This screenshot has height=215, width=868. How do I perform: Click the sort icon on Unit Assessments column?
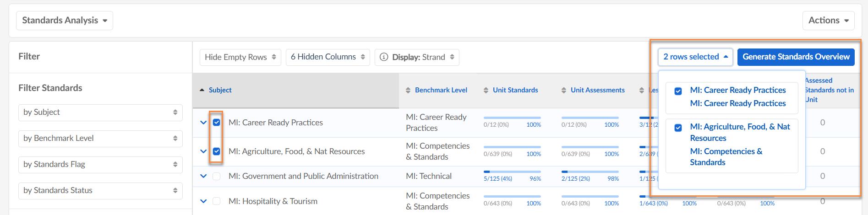click(564, 91)
